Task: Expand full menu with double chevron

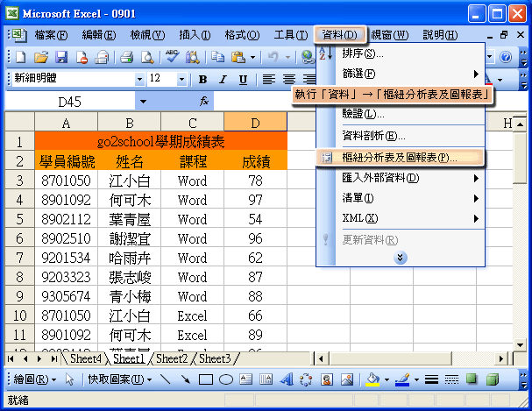Action: click(x=401, y=258)
